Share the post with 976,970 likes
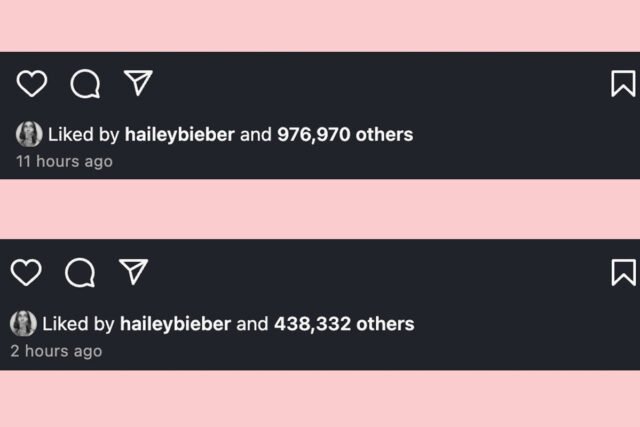This screenshot has height=427, width=640. tap(138, 83)
